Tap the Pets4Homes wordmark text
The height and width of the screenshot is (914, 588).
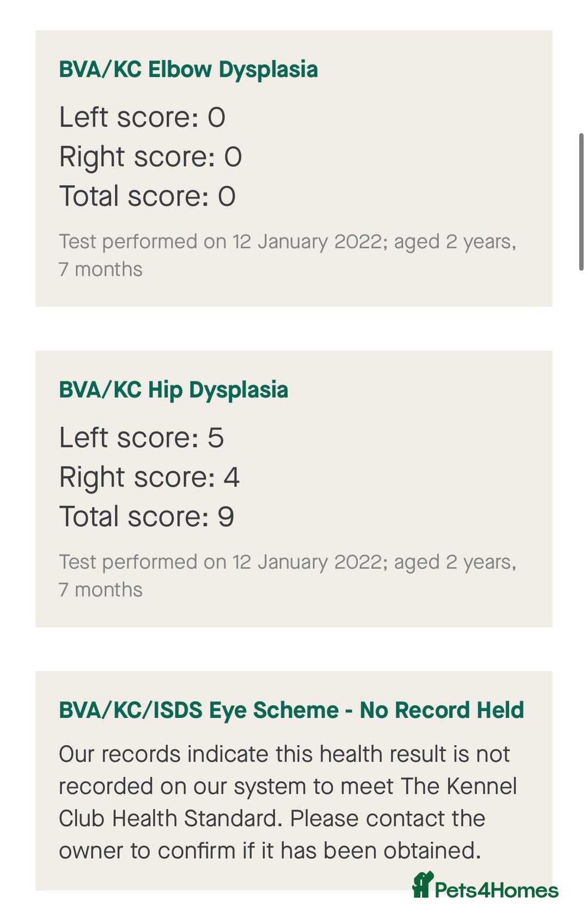click(496, 890)
